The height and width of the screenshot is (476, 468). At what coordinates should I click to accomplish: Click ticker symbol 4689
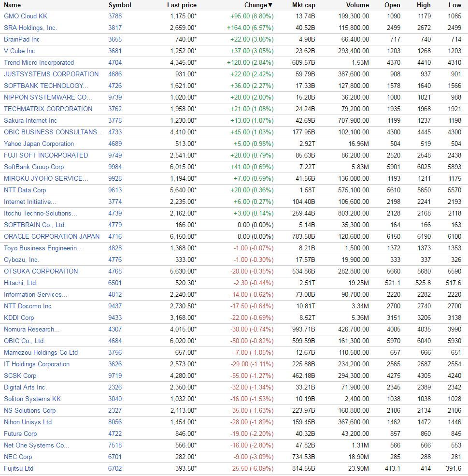pos(115,144)
